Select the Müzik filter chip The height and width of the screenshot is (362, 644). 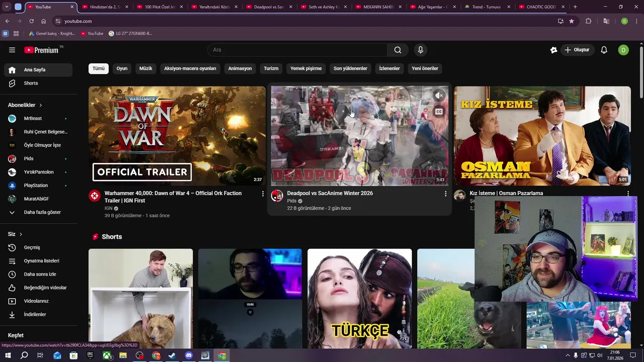pyautogui.click(x=146, y=68)
